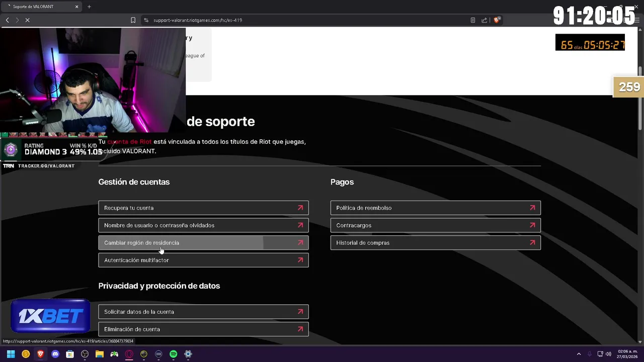Click the arrow icon on Contracargos

coord(532,225)
